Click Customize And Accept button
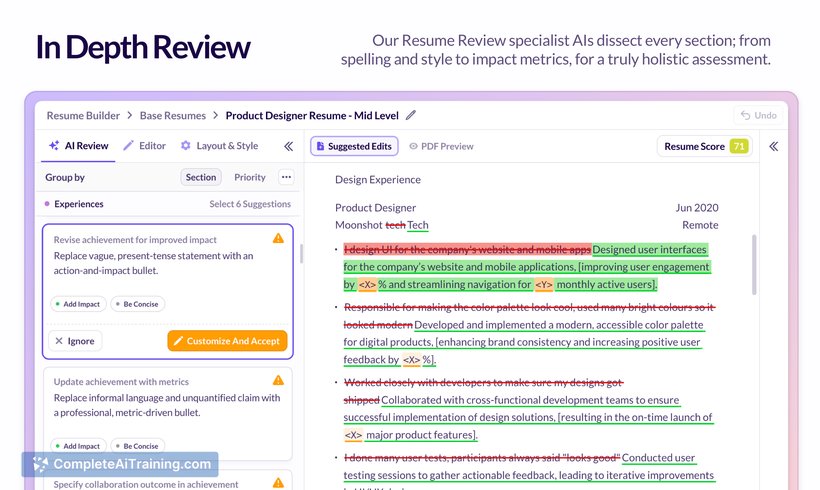 227,341
